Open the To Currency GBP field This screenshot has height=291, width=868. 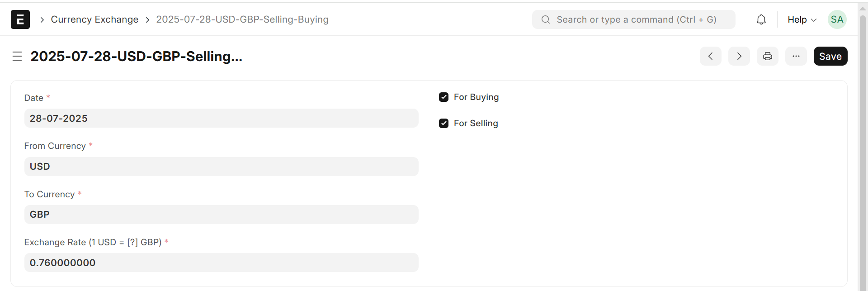(x=221, y=215)
